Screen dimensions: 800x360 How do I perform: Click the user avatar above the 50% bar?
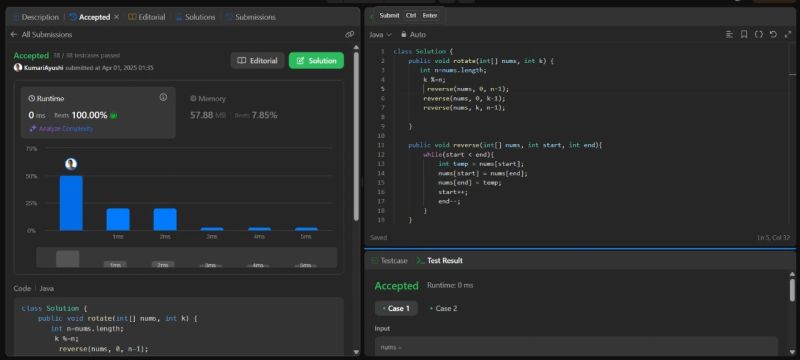click(71, 164)
